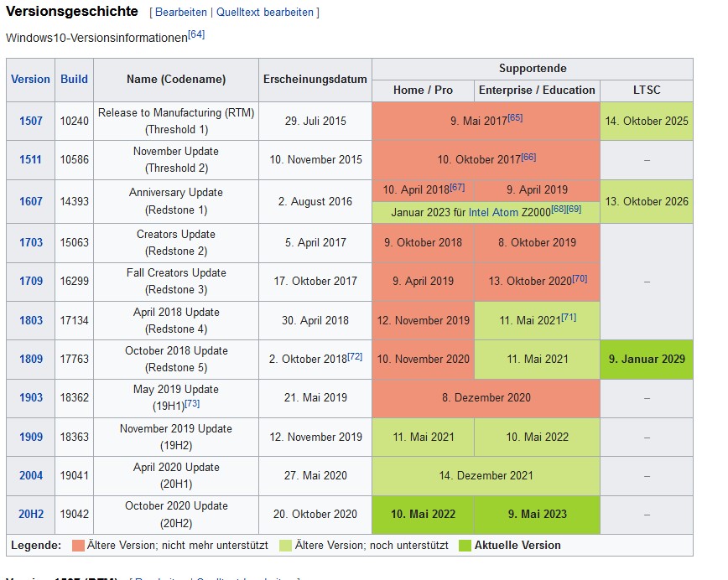Follow footnote 70 next to 13. Oktober 2020
This screenshot has width=728, height=580.
580,278
